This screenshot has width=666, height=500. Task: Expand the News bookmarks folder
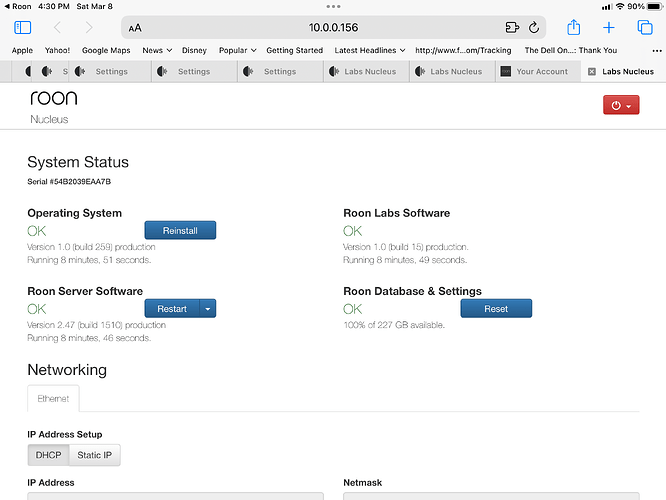point(157,50)
